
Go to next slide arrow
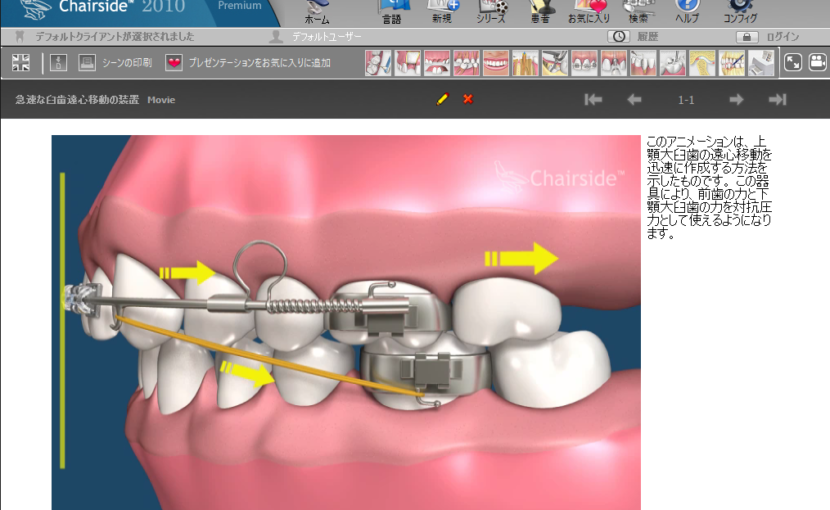(736, 100)
